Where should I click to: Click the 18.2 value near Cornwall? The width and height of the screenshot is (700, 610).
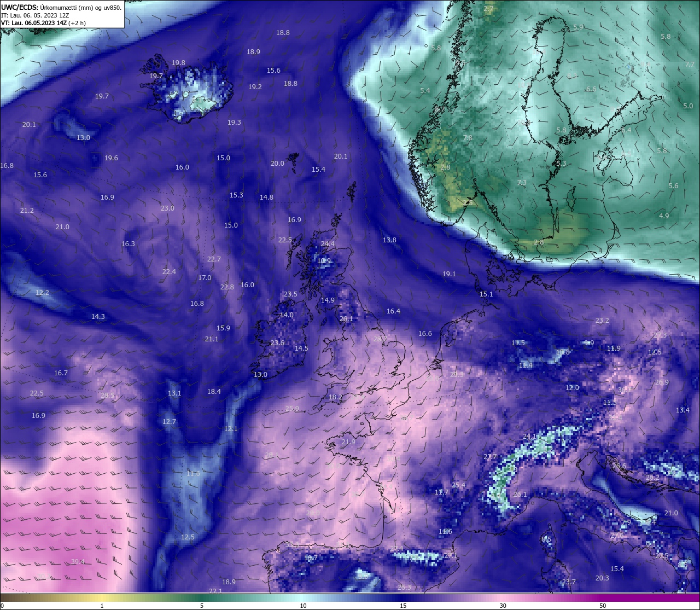coord(335,397)
